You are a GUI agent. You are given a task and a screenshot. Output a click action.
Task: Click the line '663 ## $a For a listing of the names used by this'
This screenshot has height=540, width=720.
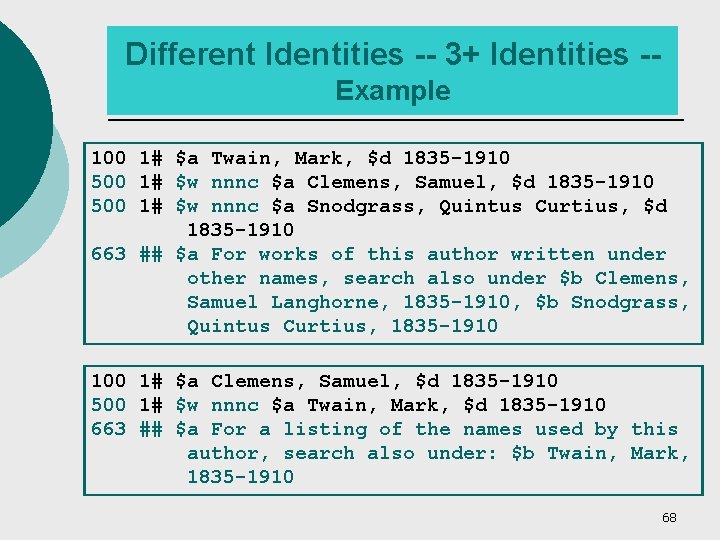(384, 429)
